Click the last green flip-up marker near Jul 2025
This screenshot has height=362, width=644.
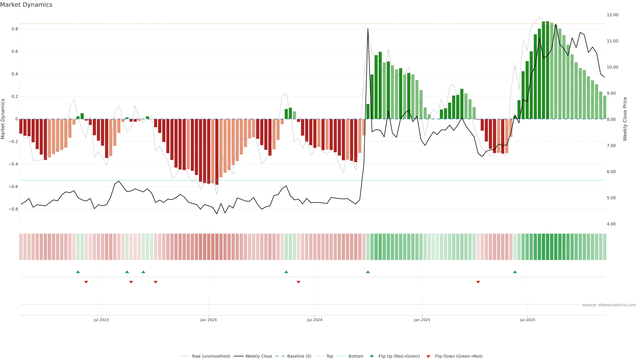coord(515,272)
